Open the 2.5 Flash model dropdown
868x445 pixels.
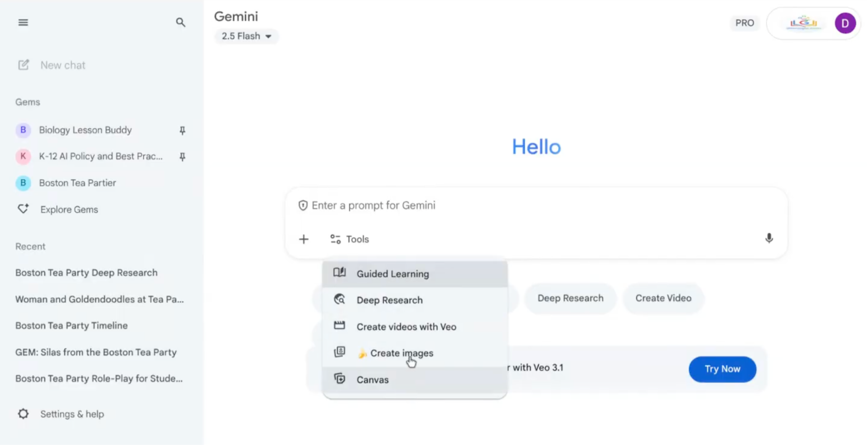point(246,36)
